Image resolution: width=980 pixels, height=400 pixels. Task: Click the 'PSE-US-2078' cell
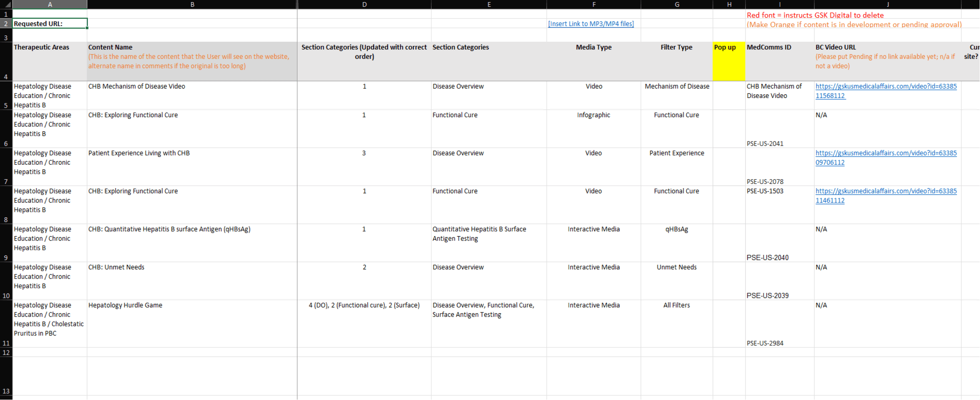[780, 167]
